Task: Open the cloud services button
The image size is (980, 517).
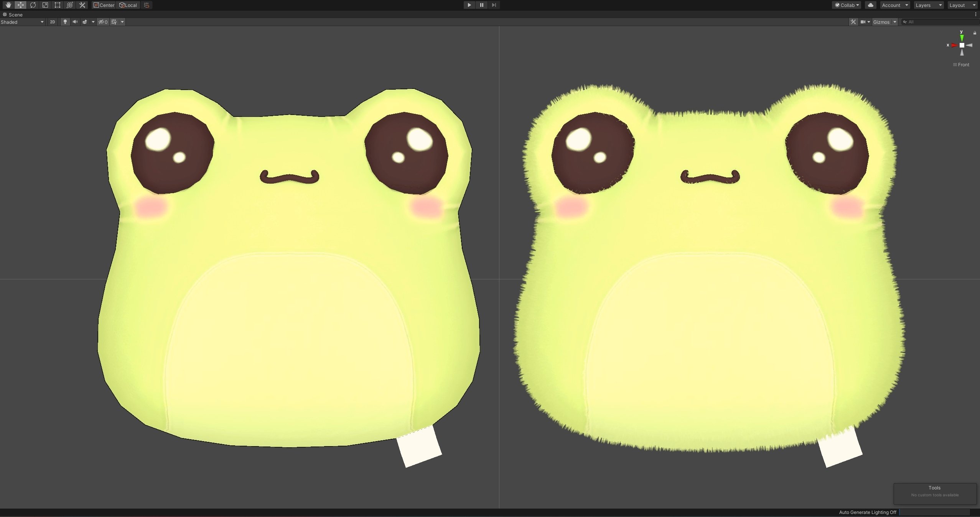Action: [871, 5]
